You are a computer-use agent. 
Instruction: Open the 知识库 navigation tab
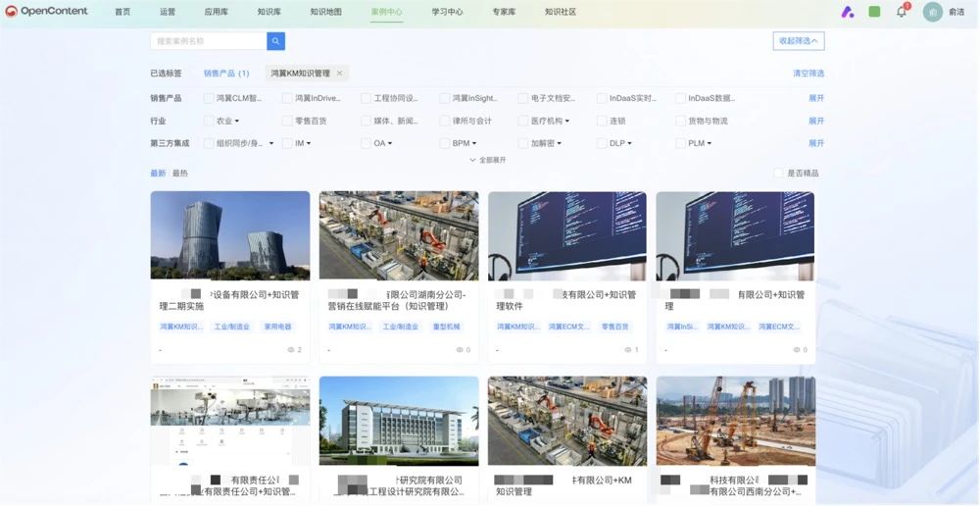click(x=269, y=12)
